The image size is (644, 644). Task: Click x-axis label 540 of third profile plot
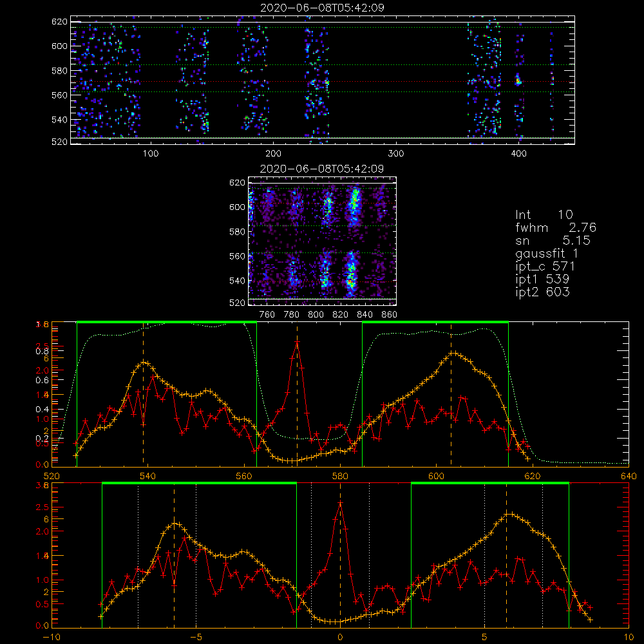tap(147, 477)
